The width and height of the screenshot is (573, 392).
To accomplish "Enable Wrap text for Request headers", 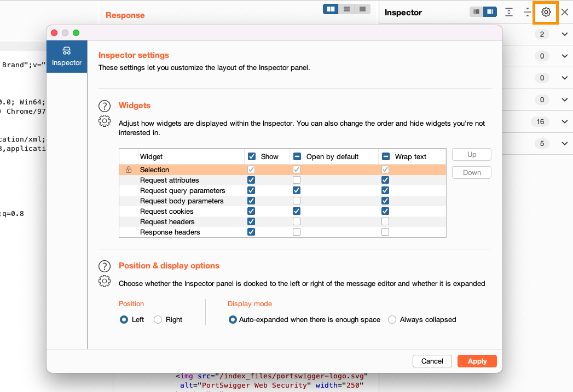I will pyautogui.click(x=385, y=221).
